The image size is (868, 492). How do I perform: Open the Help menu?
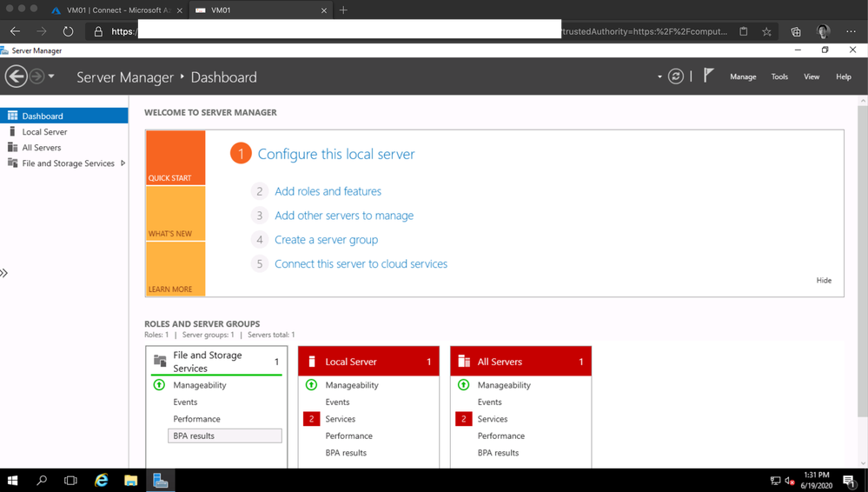tap(844, 77)
